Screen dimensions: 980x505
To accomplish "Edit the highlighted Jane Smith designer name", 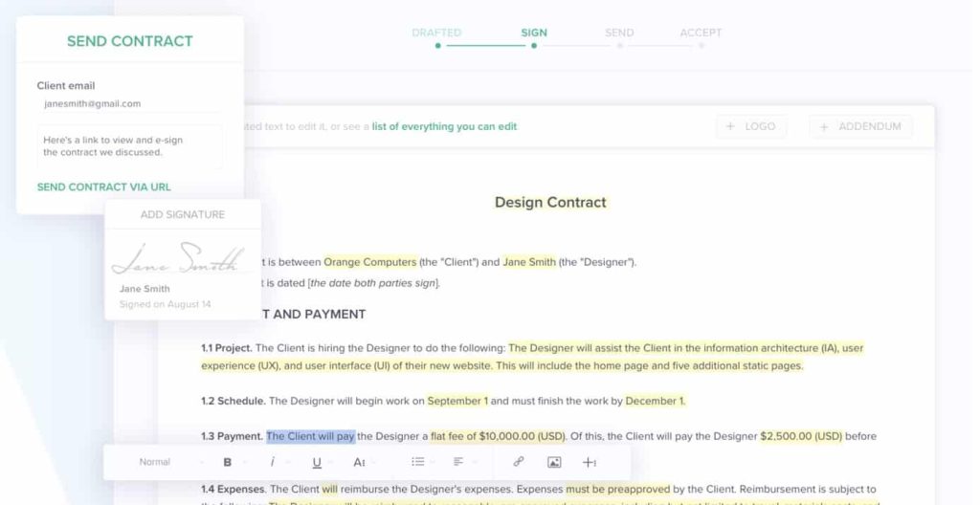I will (529, 262).
